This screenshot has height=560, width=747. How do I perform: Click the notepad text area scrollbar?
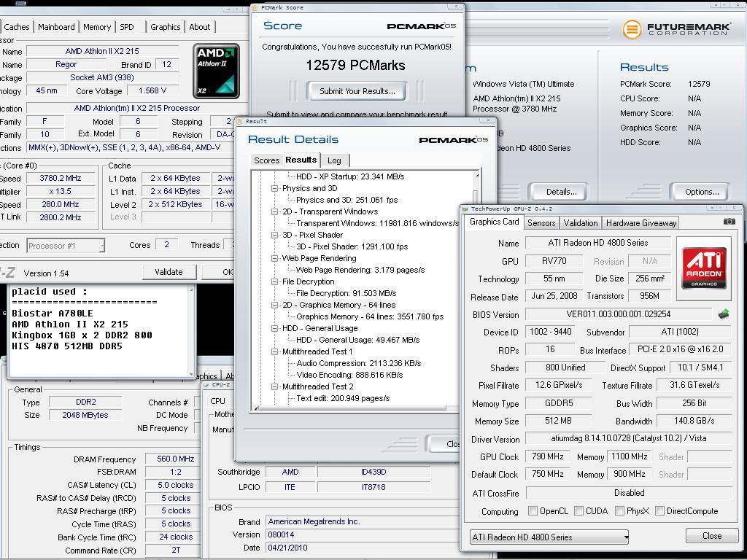click(x=192, y=330)
